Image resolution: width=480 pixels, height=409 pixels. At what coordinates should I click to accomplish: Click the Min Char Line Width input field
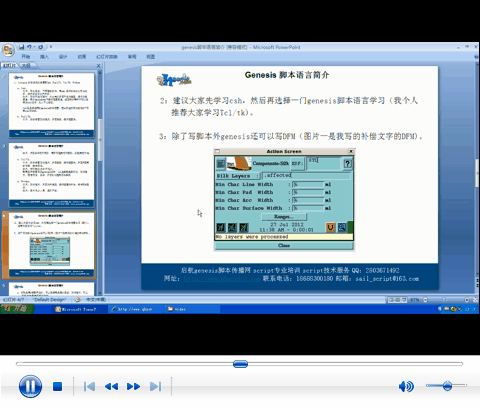click(308, 184)
